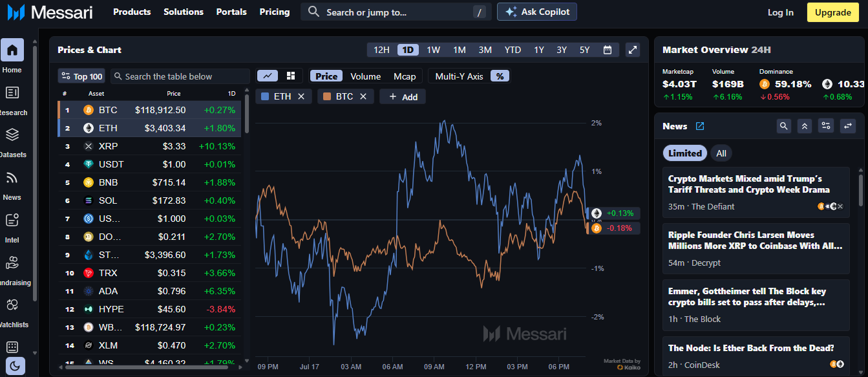Select the Volume metric
The width and height of the screenshot is (868, 377).
pos(366,76)
